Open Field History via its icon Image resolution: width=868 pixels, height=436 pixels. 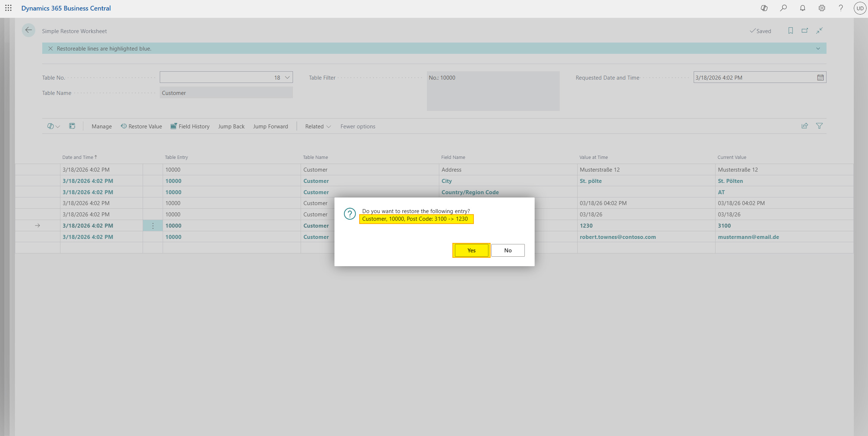pyautogui.click(x=174, y=126)
